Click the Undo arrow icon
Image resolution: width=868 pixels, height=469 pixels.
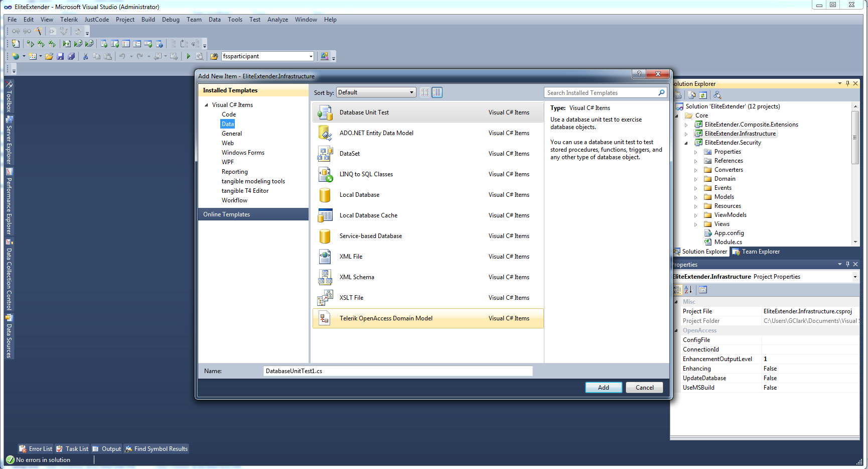click(x=122, y=56)
